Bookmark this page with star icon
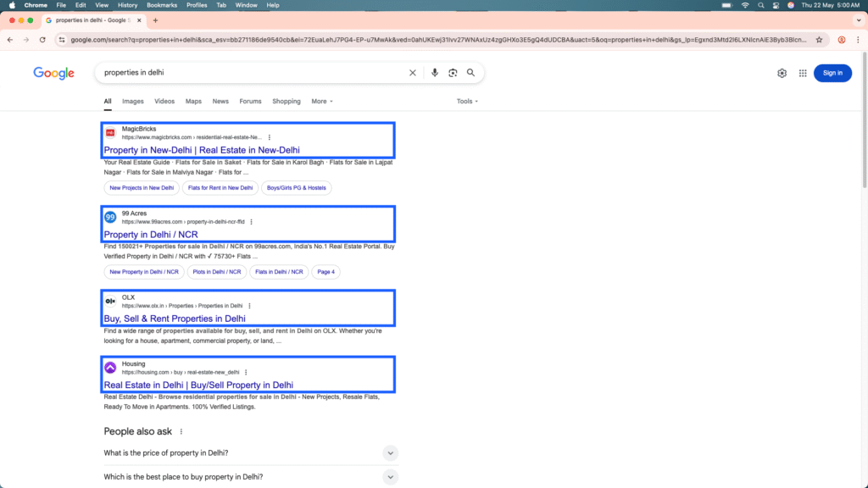Viewport: 868px width, 488px height. coord(820,40)
